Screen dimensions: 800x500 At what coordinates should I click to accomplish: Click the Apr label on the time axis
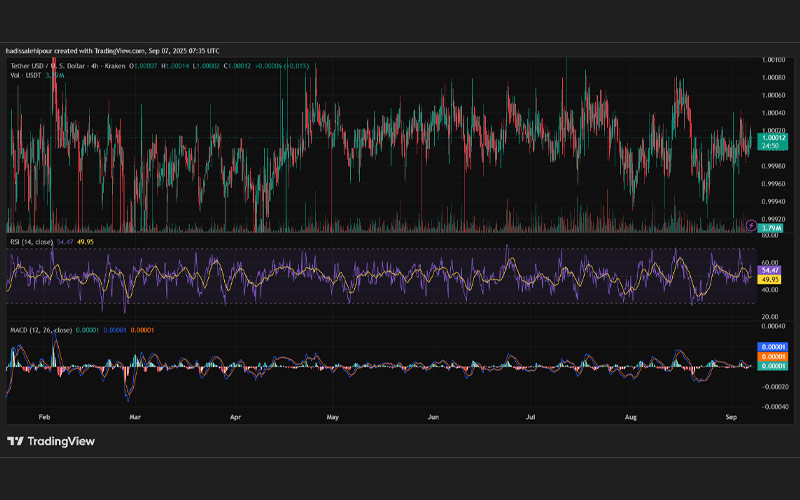(x=235, y=417)
